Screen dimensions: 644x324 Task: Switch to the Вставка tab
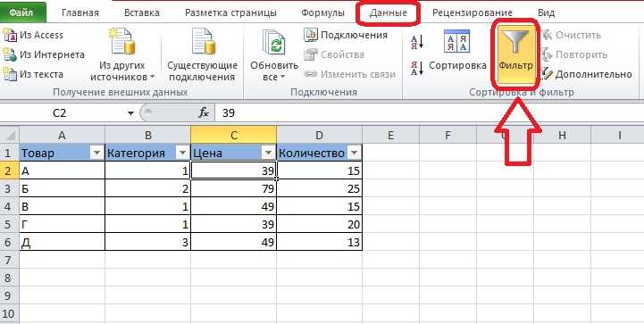point(142,12)
